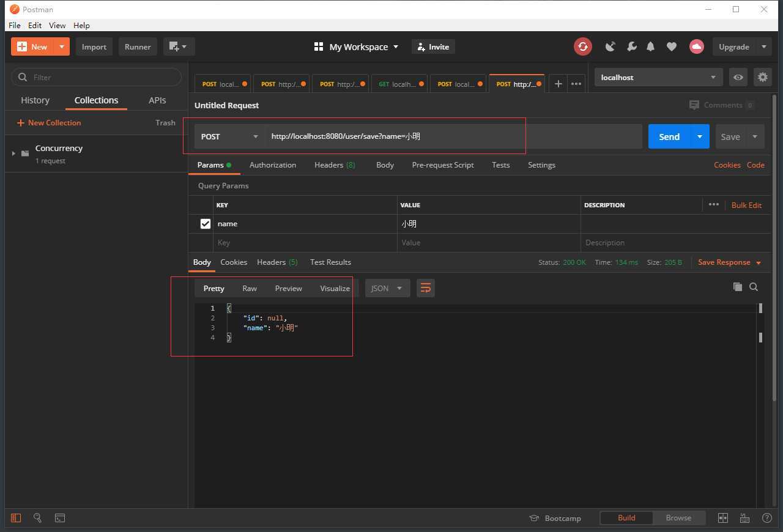783x532 pixels.
Task: Open the File menu
Action: 15,25
